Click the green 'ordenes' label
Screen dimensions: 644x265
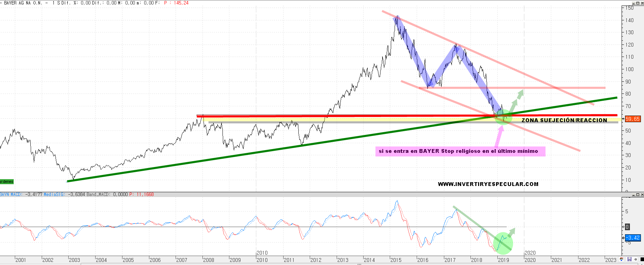(x=7, y=181)
